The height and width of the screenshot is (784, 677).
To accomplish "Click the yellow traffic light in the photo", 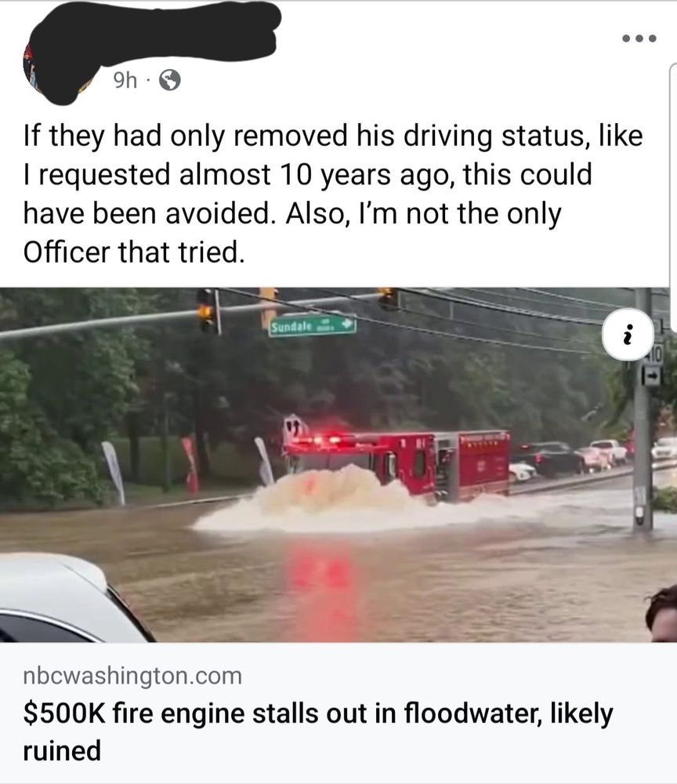I will click(206, 310).
